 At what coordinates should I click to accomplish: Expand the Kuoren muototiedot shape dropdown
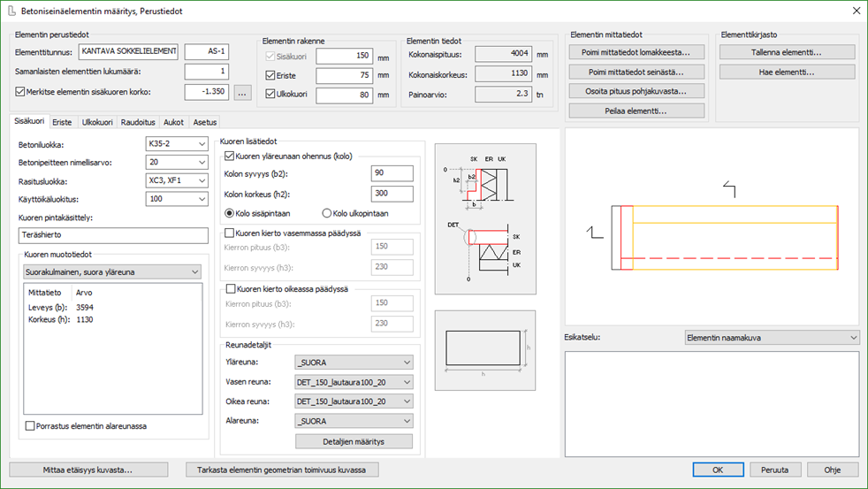pyautogui.click(x=112, y=271)
